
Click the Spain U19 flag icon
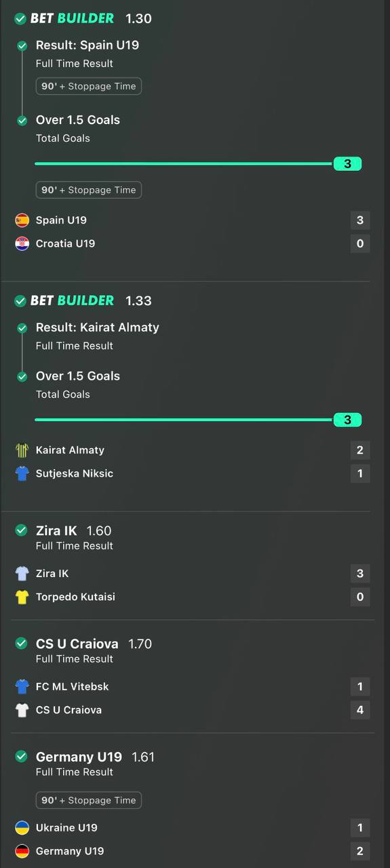coord(22,220)
